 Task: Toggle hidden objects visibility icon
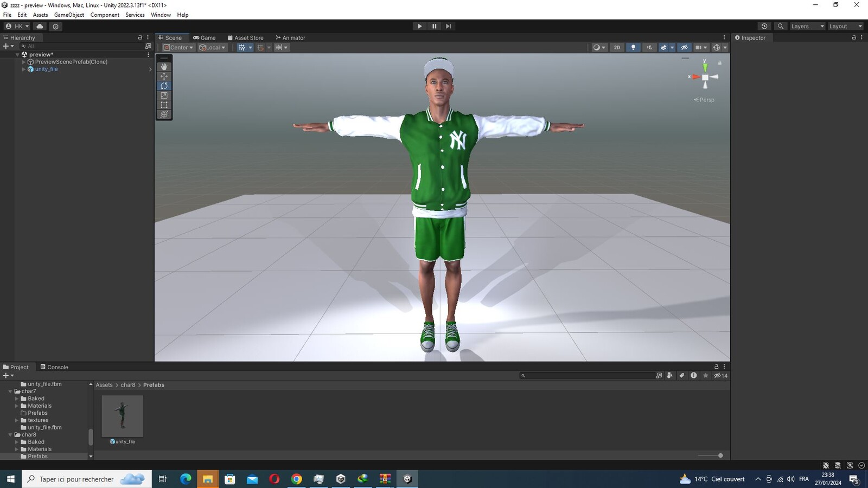click(684, 47)
